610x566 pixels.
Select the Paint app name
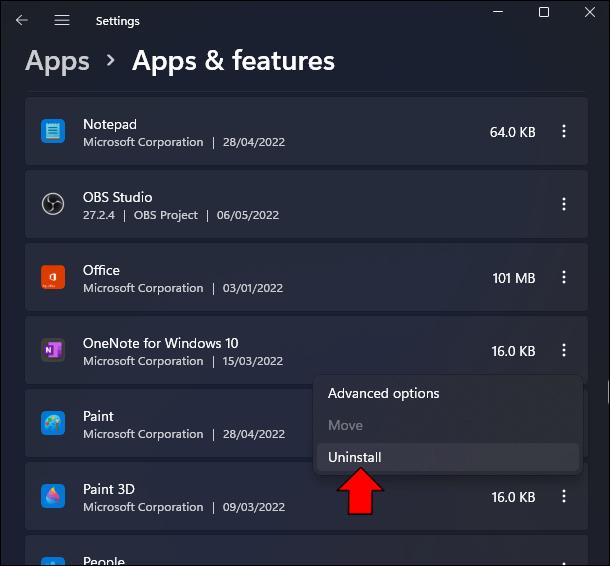pos(98,416)
